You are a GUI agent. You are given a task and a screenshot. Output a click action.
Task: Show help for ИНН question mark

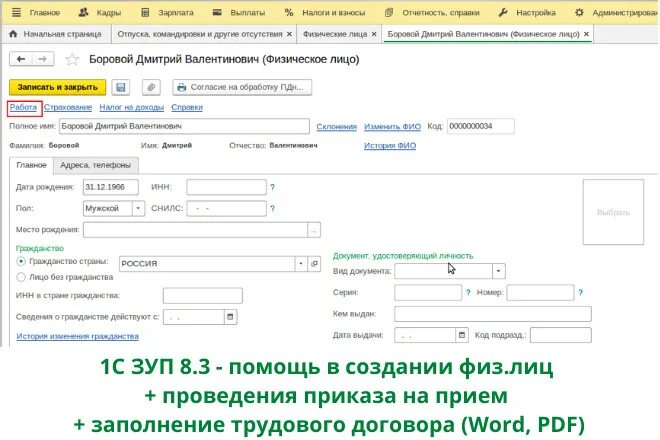[272, 187]
